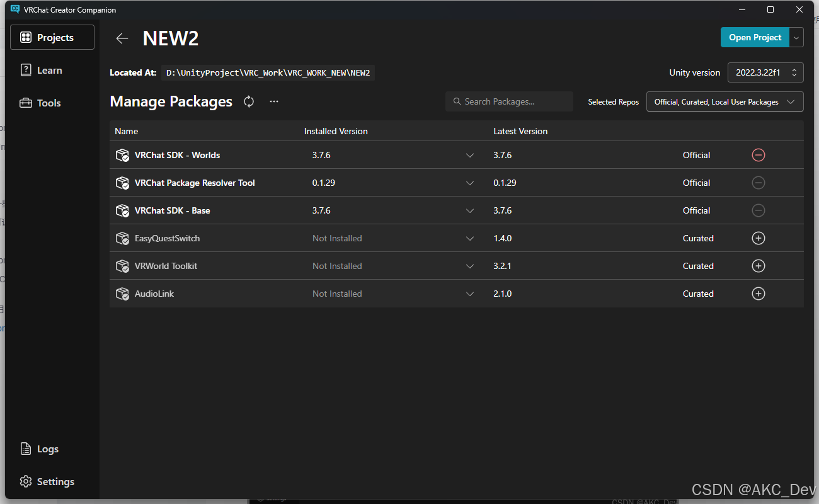Click the Manage Packages heading
Image resolution: width=819 pixels, height=504 pixels.
click(x=171, y=101)
